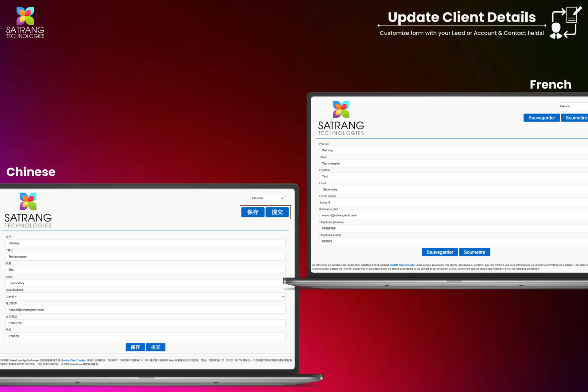
Task: Click 办公电话 field with 87658756
Action: 145,323
